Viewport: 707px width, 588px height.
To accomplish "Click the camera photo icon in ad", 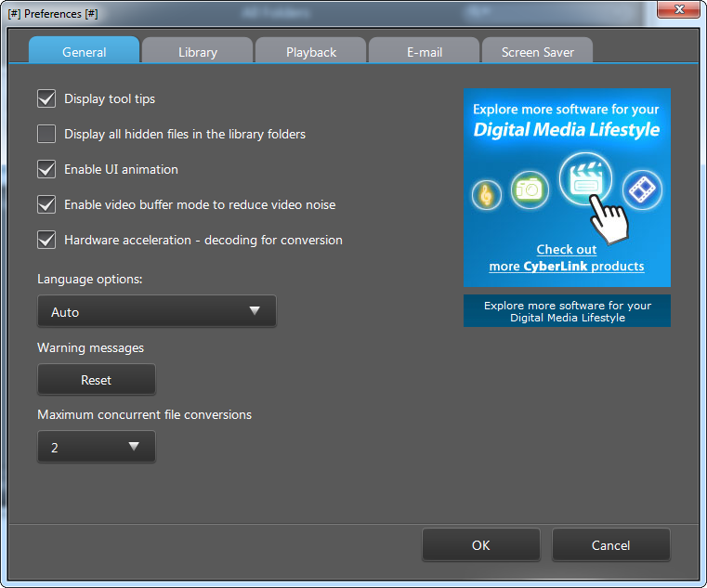I will click(530, 189).
